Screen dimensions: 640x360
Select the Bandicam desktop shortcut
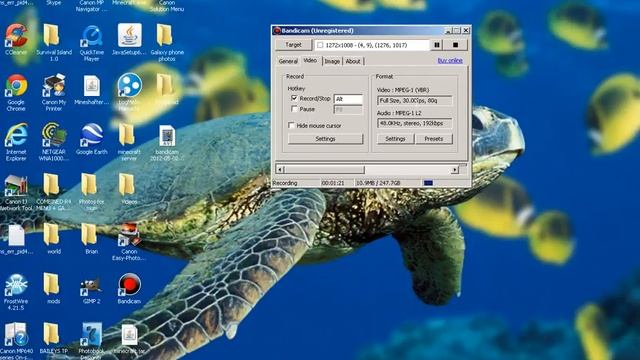[129, 289]
